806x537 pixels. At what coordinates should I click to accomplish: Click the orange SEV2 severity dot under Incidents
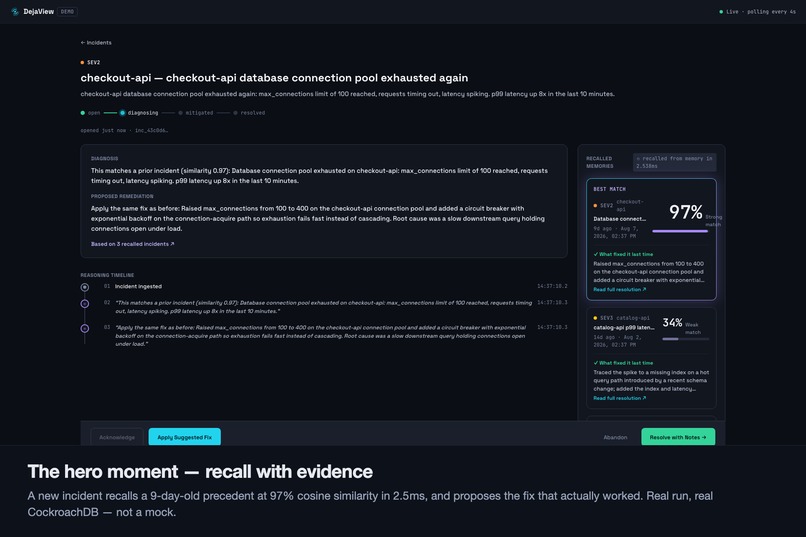coord(82,62)
